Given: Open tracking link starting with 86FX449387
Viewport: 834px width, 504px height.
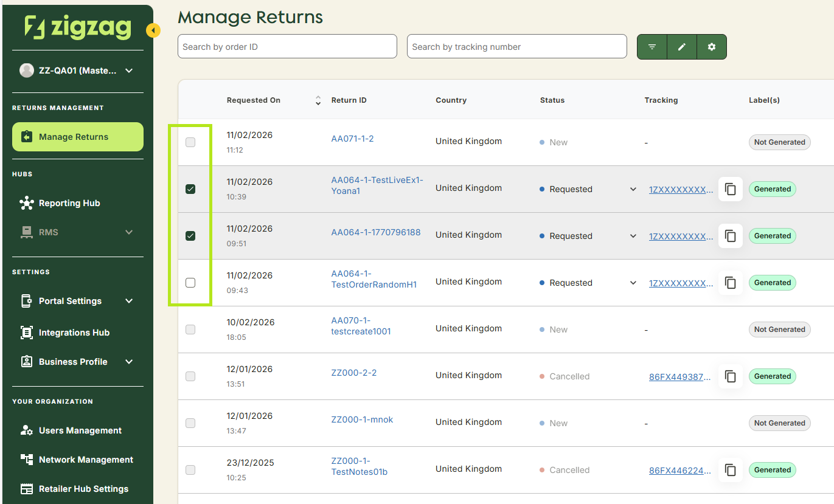Looking at the screenshot, I should (679, 376).
